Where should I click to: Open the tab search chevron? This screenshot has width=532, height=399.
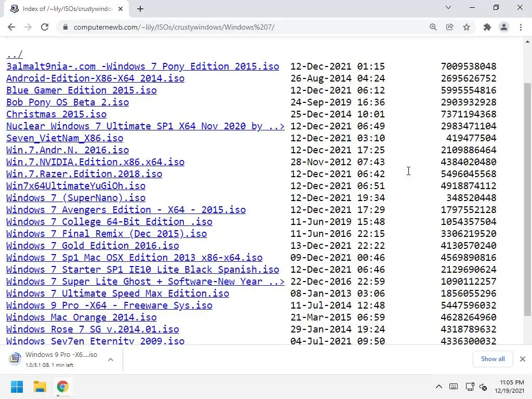448,7
